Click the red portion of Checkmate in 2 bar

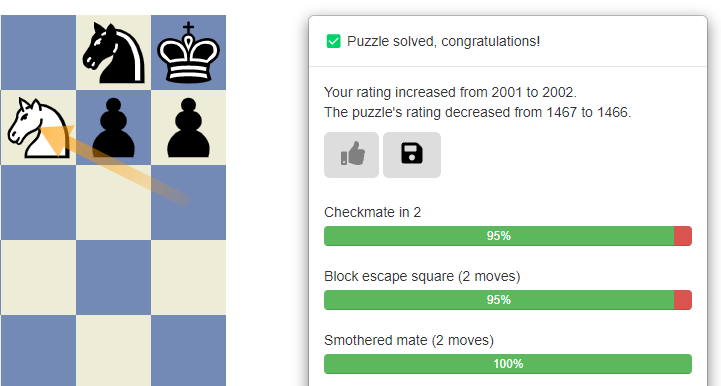tap(683, 236)
